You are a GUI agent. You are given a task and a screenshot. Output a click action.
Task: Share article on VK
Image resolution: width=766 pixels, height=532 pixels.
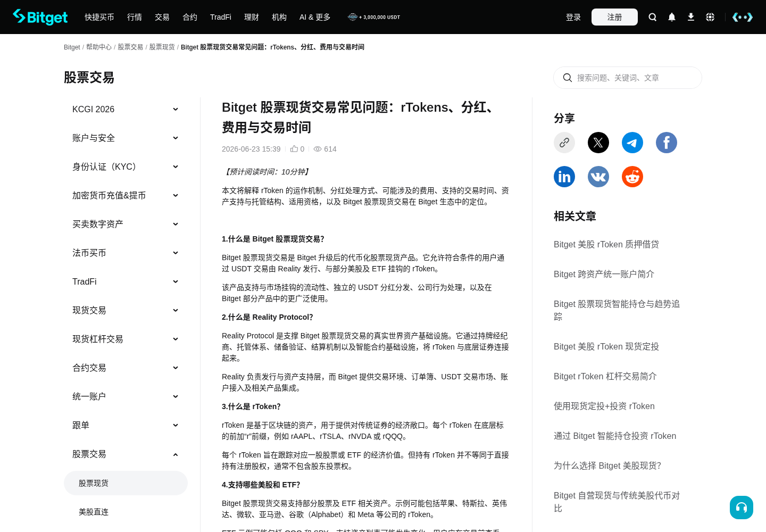click(598, 177)
